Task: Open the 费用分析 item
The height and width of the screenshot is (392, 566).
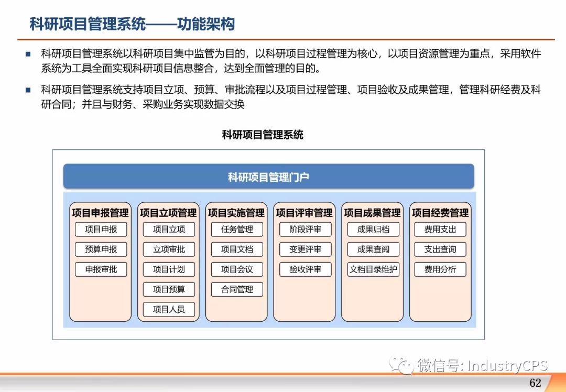Action: (x=440, y=269)
